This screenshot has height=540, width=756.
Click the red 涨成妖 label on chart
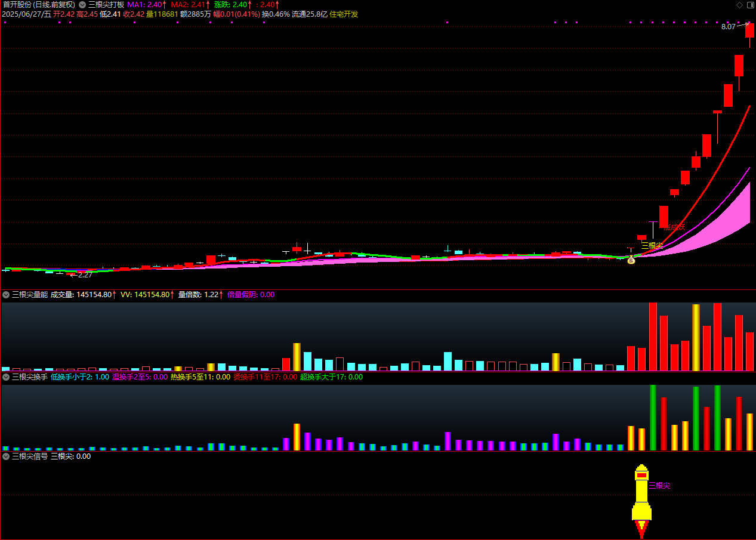(x=675, y=227)
